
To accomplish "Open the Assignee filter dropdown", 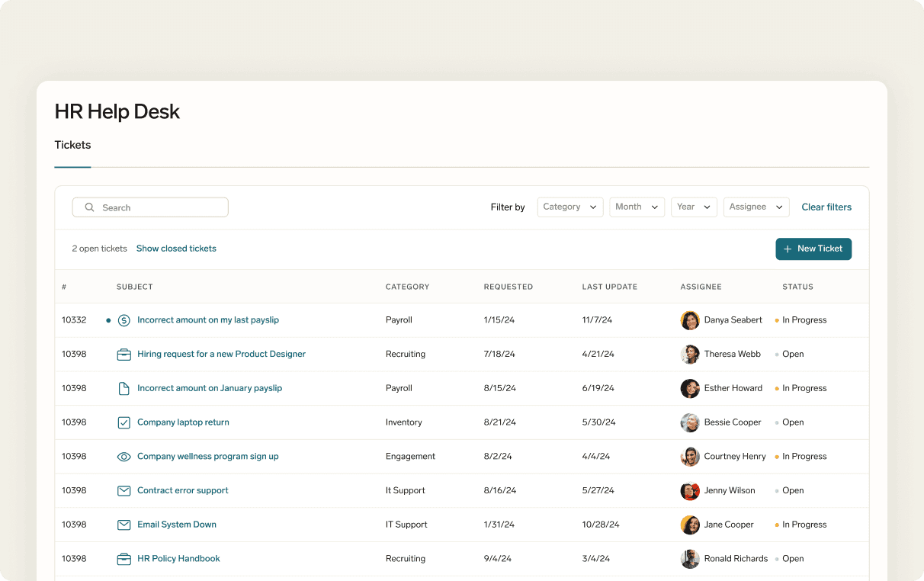I will [x=756, y=207].
